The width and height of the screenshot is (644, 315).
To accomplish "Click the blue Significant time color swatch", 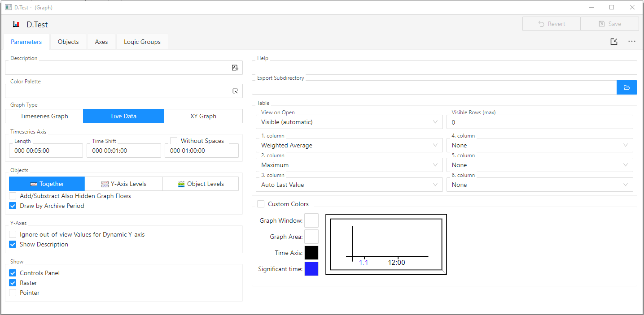I will 311,269.
